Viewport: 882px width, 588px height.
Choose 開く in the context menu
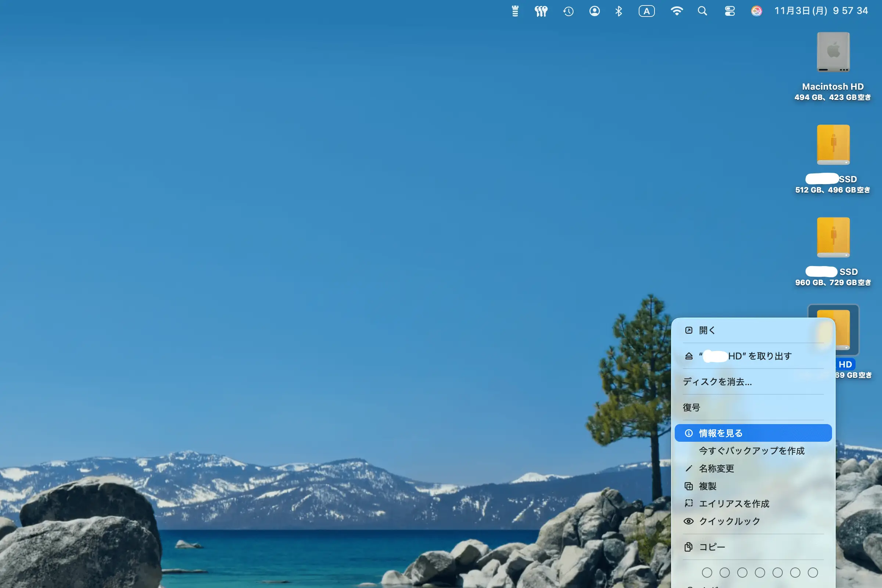tap(707, 330)
